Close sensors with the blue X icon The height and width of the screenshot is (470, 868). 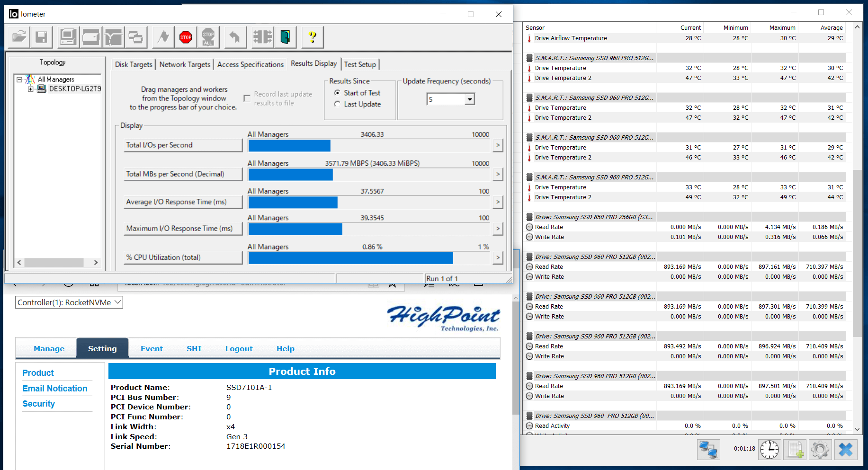(x=846, y=449)
